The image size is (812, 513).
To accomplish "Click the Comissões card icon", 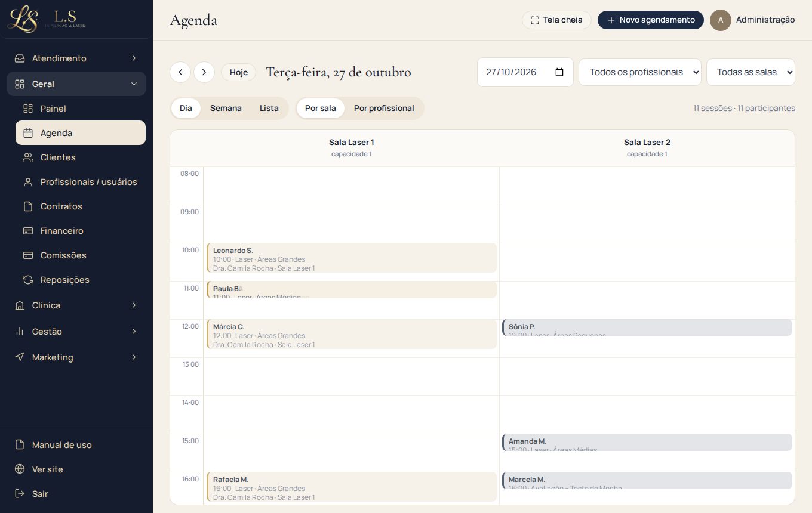I will (28, 255).
